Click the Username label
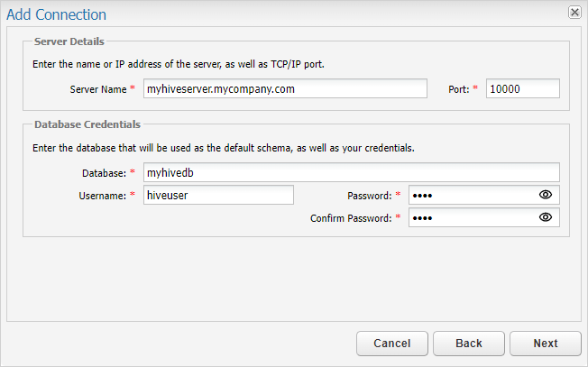The height and width of the screenshot is (367, 588). click(103, 196)
